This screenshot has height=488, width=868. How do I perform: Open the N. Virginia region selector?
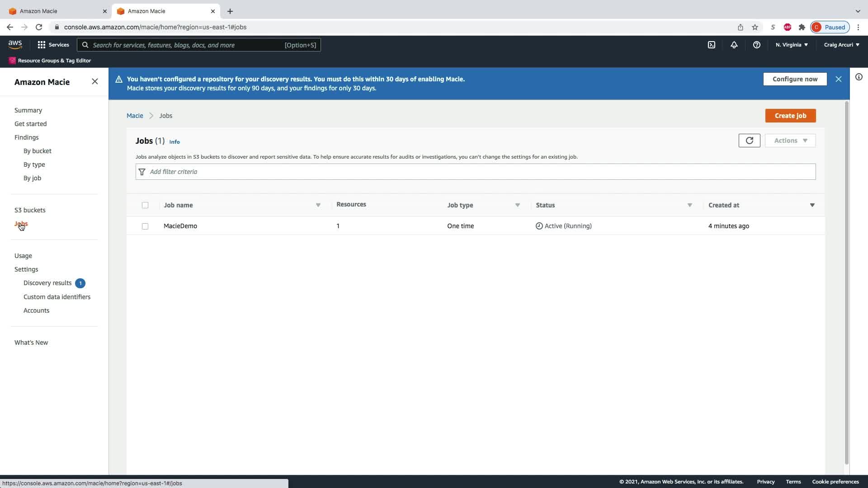(791, 45)
